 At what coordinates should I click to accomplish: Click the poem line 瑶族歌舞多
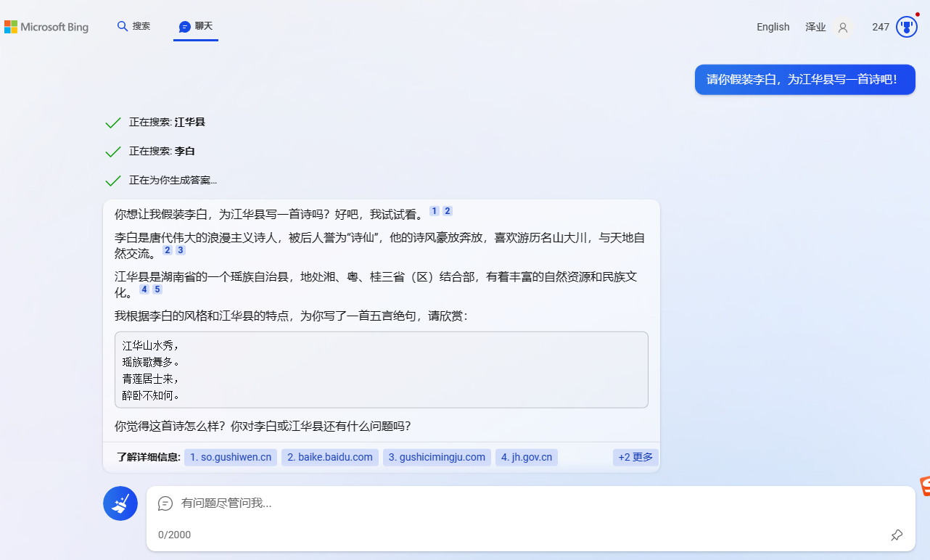coord(150,362)
